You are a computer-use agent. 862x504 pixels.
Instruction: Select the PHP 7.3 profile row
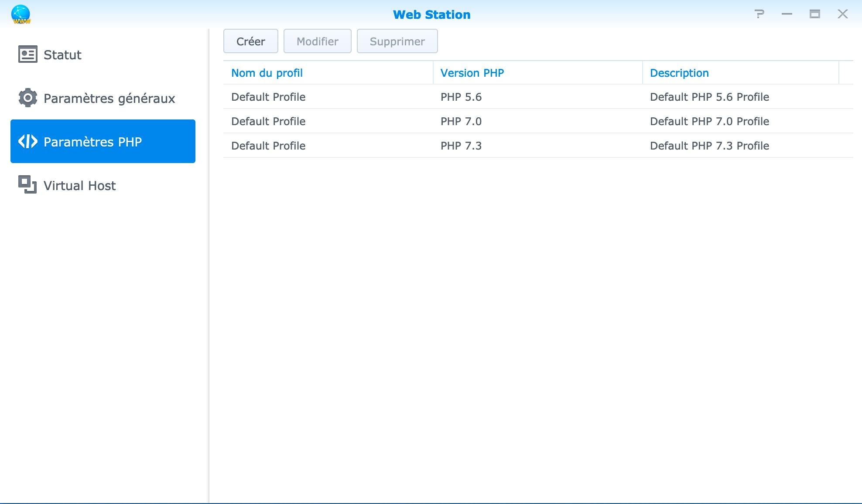click(461, 146)
